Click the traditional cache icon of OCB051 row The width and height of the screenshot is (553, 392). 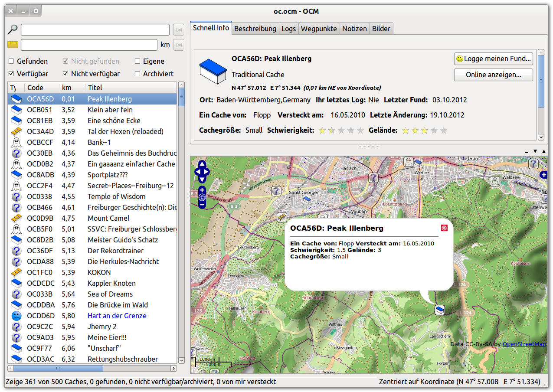click(16, 110)
